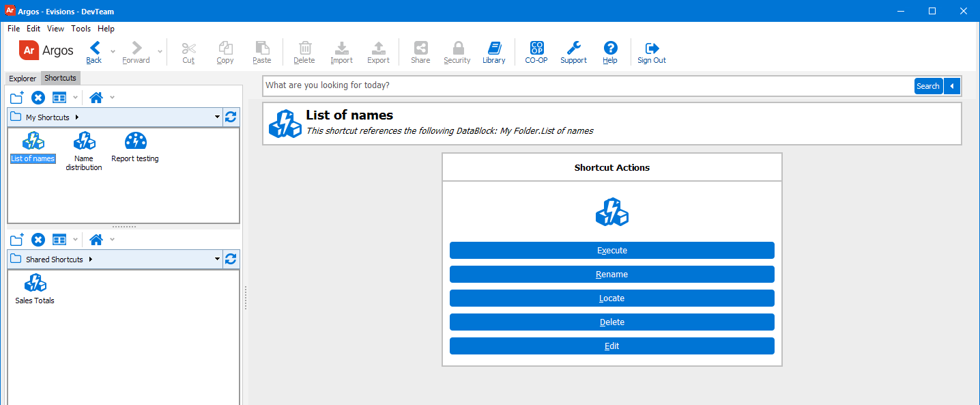The image size is (980, 405).
Task: Click into the search input field
Action: (x=587, y=86)
